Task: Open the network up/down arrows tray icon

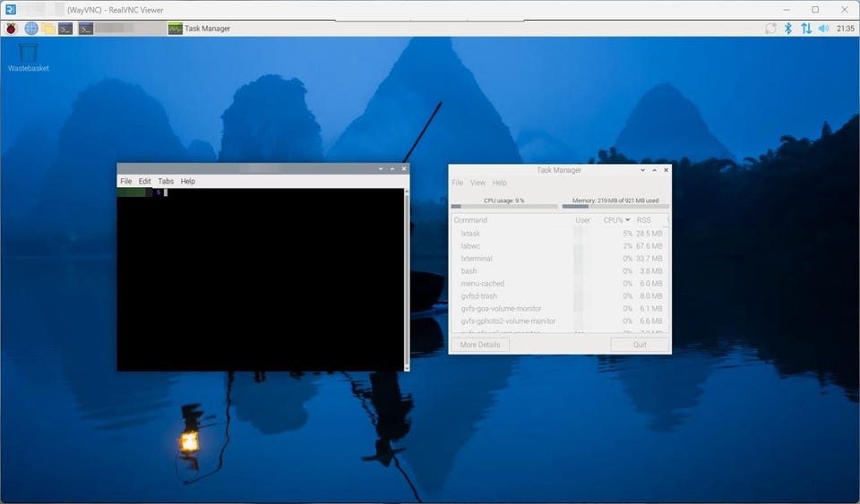Action: (x=805, y=29)
